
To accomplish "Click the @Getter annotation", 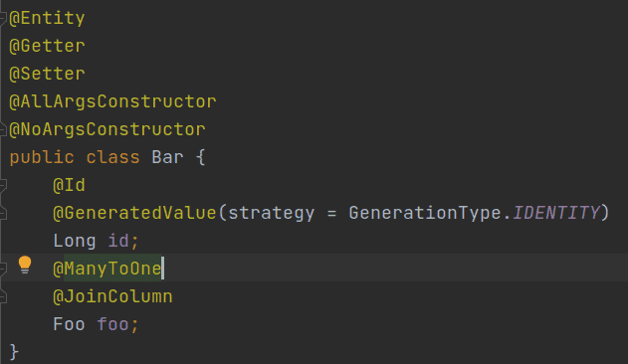I will point(47,46).
